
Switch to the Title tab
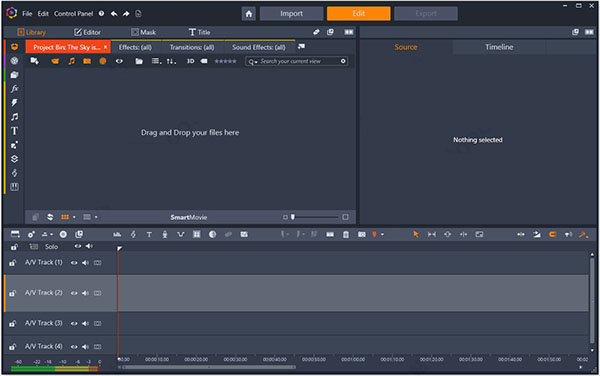coord(199,32)
